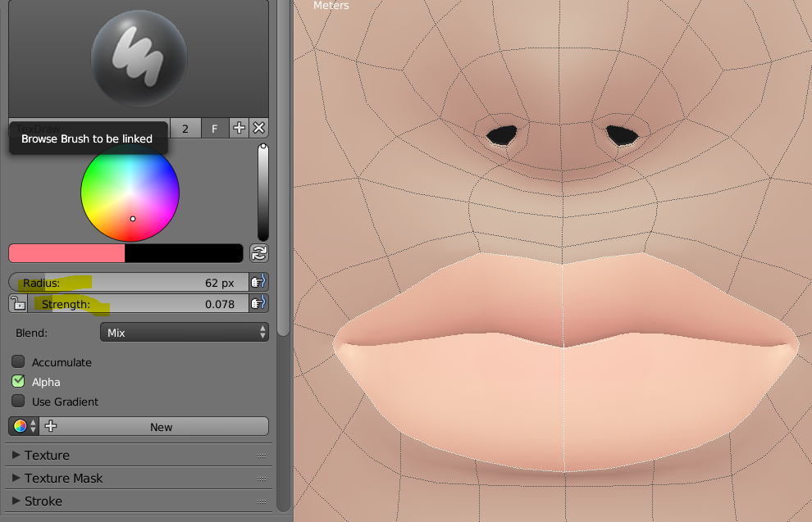Unlink the brush with X icon

pyautogui.click(x=259, y=128)
